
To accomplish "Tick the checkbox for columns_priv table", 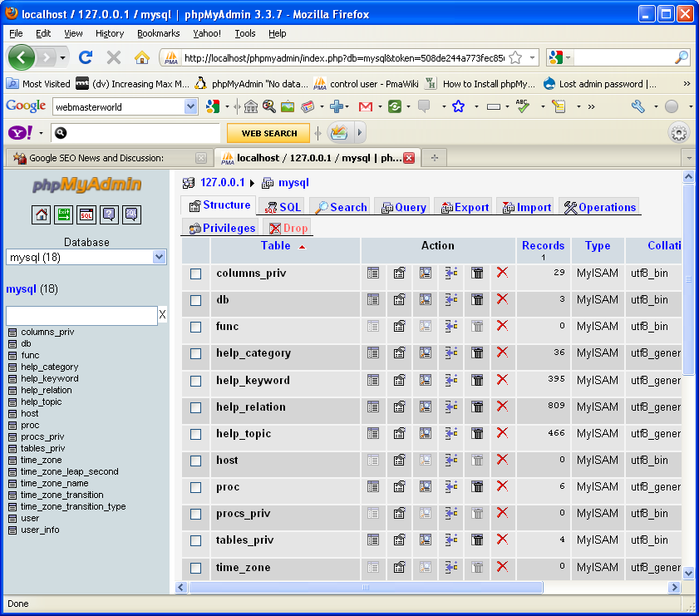I will point(196,274).
